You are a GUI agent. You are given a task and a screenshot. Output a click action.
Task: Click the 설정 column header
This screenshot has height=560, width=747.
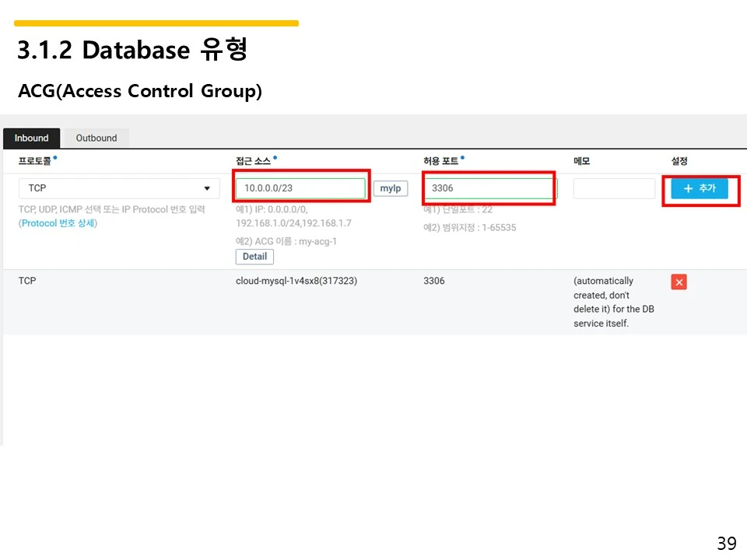(679, 161)
